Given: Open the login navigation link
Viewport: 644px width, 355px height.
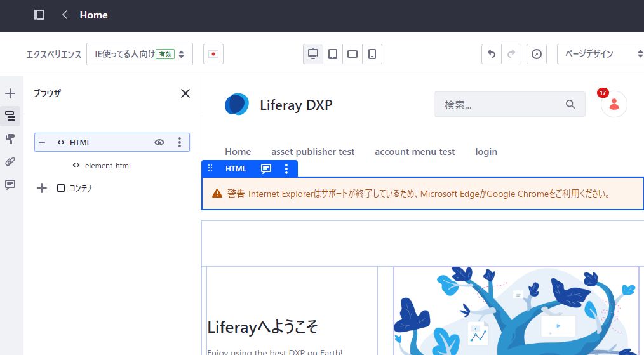Looking at the screenshot, I should click(x=486, y=152).
